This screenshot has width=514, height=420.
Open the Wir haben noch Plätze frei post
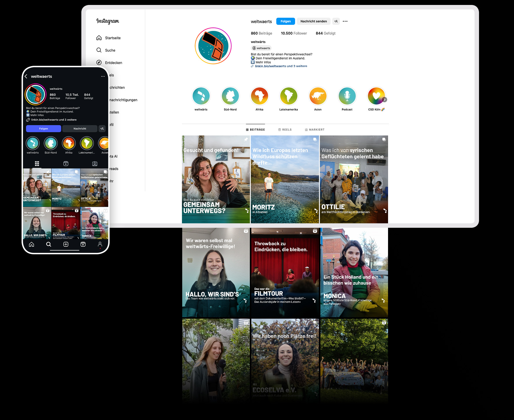[285, 361]
